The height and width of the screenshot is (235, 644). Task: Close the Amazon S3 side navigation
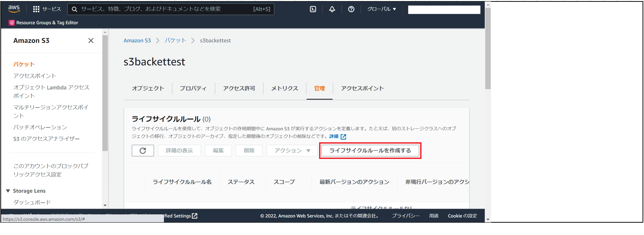[91, 41]
